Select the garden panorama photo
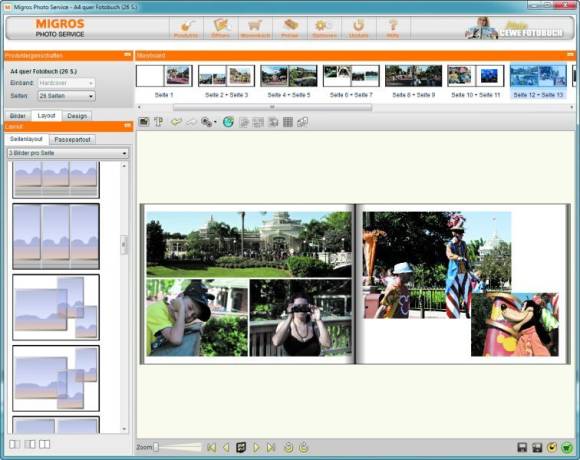Viewport: 580px width, 460px height. [x=249, y=244]
